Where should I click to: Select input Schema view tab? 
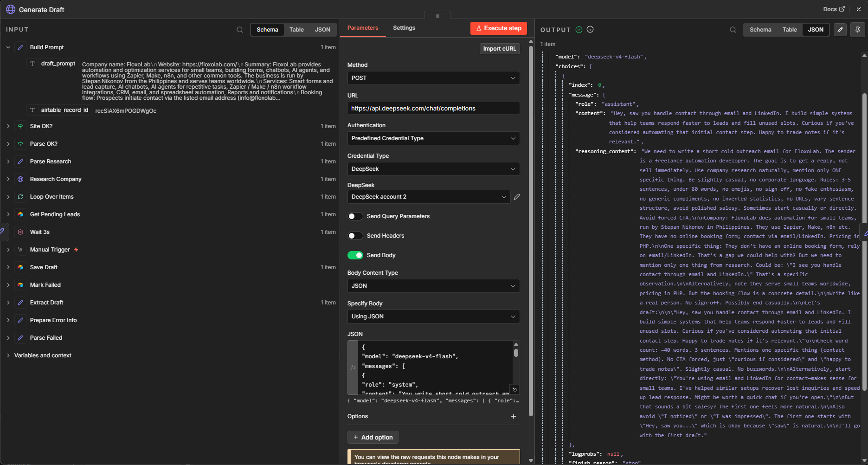(x=267, y=30)
